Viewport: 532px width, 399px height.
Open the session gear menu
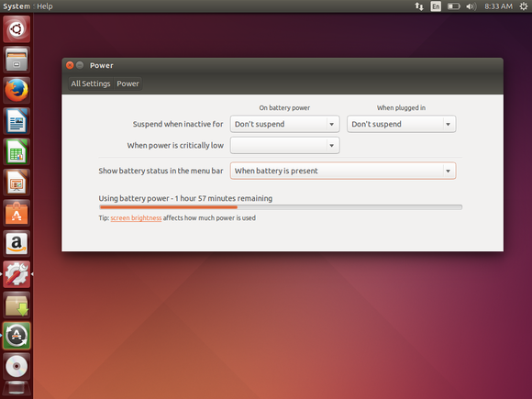(524, 6)
